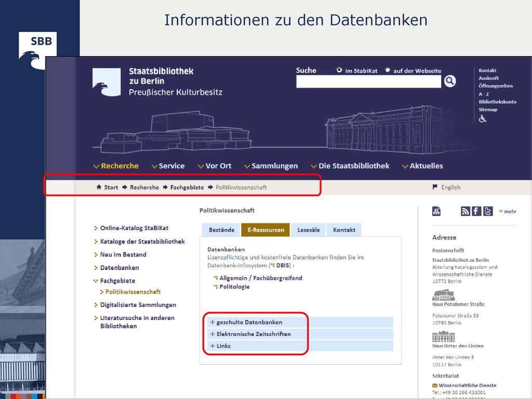532x399 pixels.
Task: Click the home icon in breadcrumb
Action: click(99, 187)
